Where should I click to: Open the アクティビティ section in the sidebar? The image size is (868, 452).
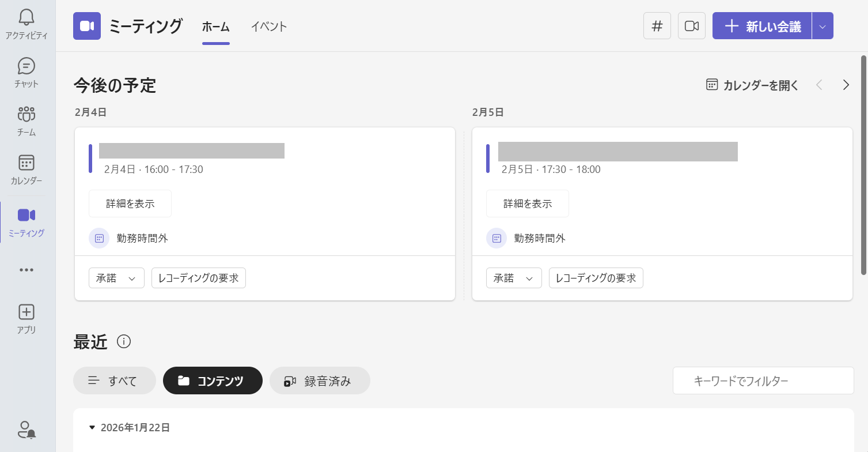[x=26, y=24]
